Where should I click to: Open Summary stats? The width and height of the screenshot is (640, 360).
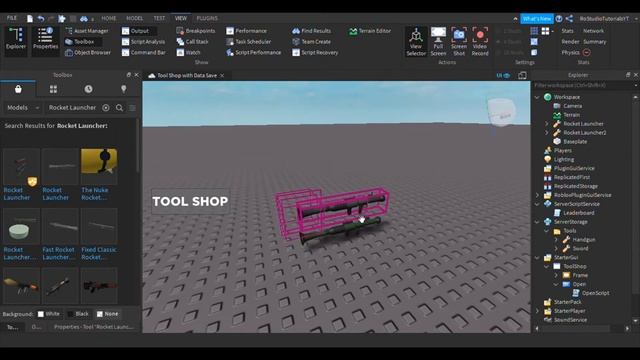pyautogui.click(x=595, y=42)
